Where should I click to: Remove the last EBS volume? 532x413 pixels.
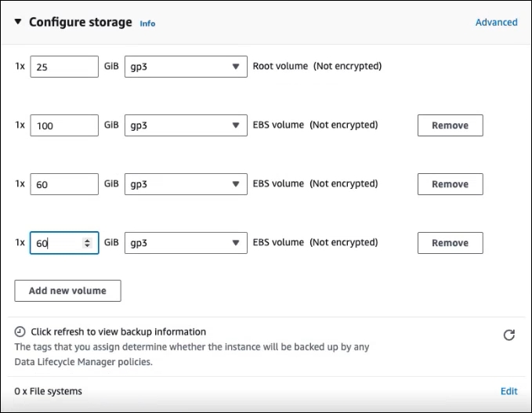[450, 243]
